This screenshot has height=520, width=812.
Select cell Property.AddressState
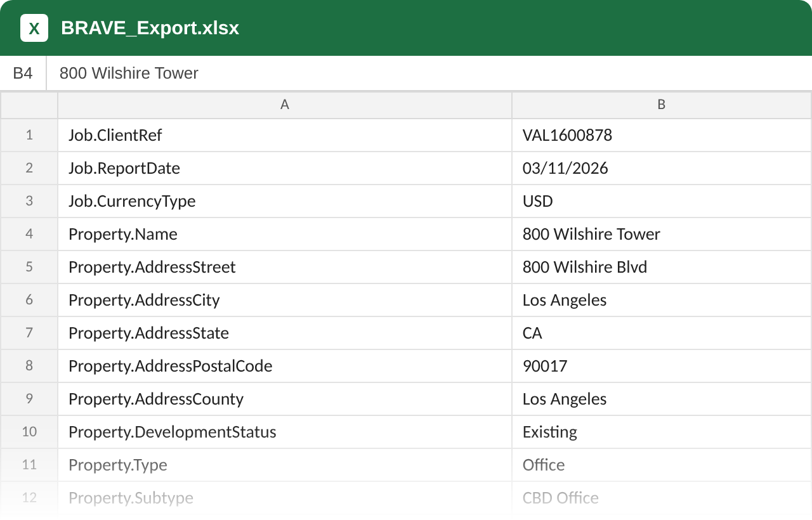pos(285,333)
